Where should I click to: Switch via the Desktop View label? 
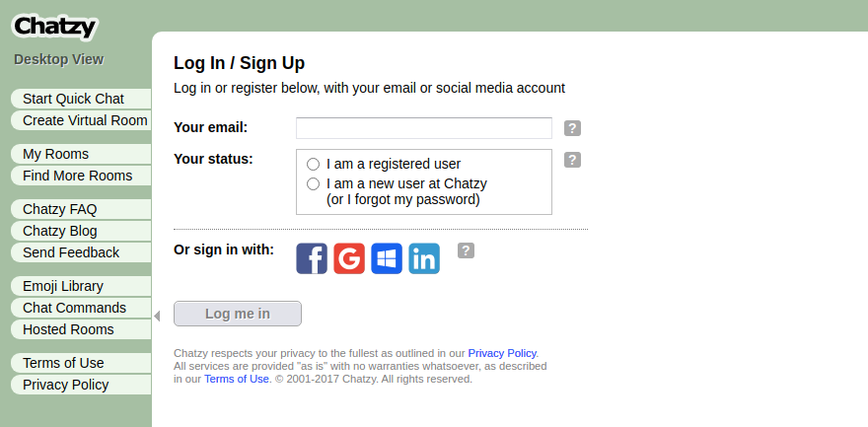tap(58, 59)
